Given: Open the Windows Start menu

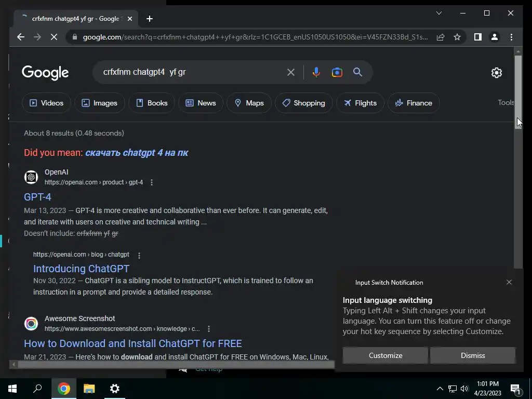Looking at the screenshot, I should pyautogui.click(x=12, y=389).
